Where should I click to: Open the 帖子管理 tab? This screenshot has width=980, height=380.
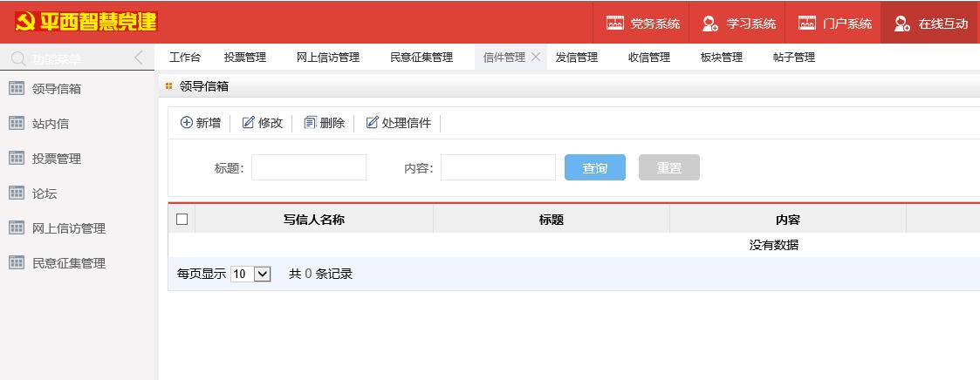pyautogui.click(x=794, y=58)
